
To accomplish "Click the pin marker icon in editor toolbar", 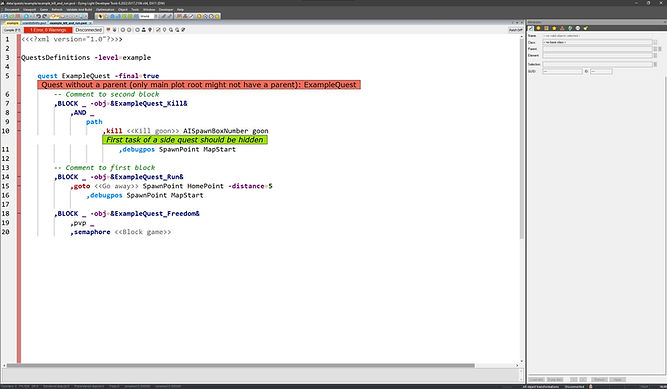I will (x=165, y=30).
